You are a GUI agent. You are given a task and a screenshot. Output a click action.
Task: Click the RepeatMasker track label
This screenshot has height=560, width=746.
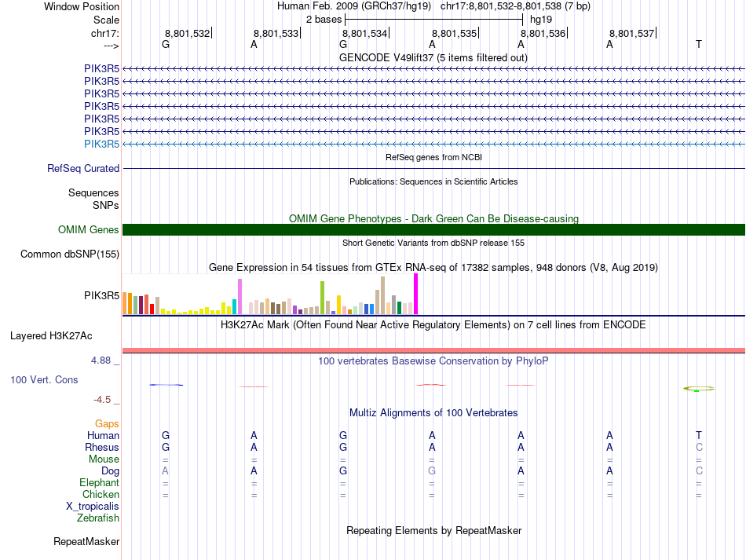coord(86,541)
